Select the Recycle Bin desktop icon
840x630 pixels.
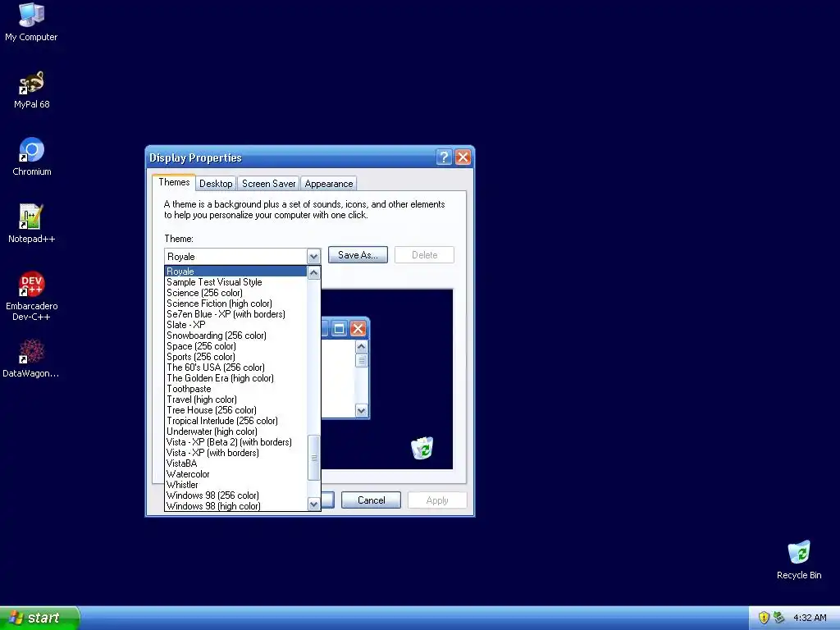(799, 559)
